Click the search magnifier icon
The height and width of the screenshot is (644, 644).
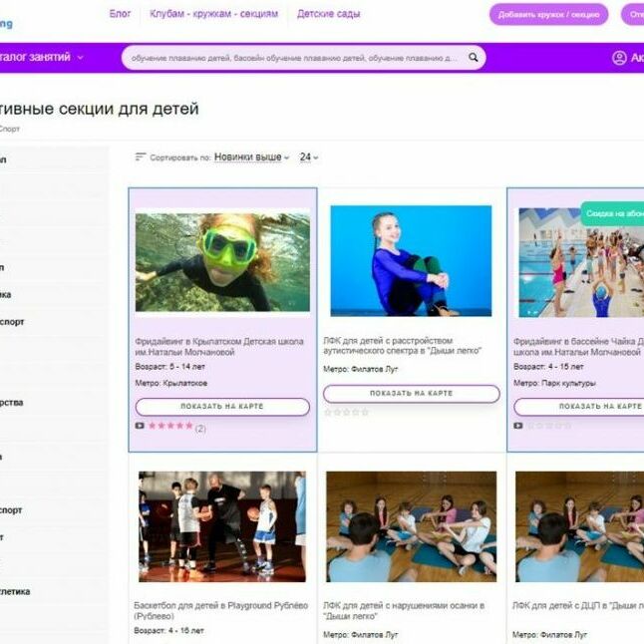click(x=474, y=58)
